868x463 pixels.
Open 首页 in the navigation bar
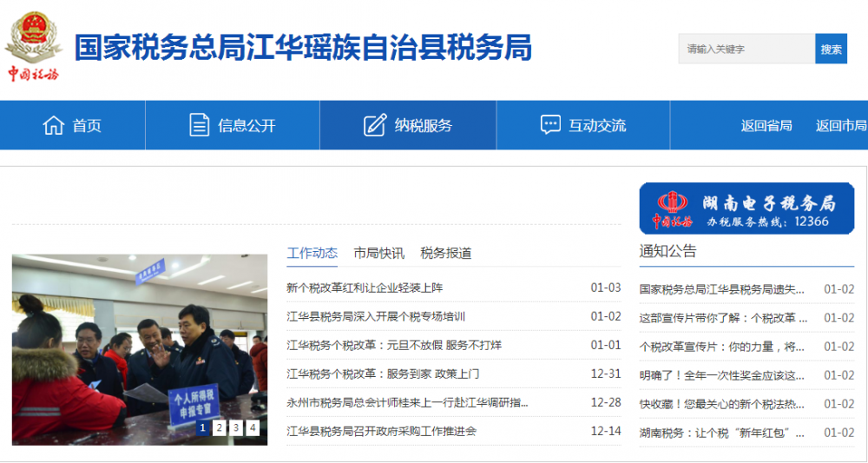87,126
